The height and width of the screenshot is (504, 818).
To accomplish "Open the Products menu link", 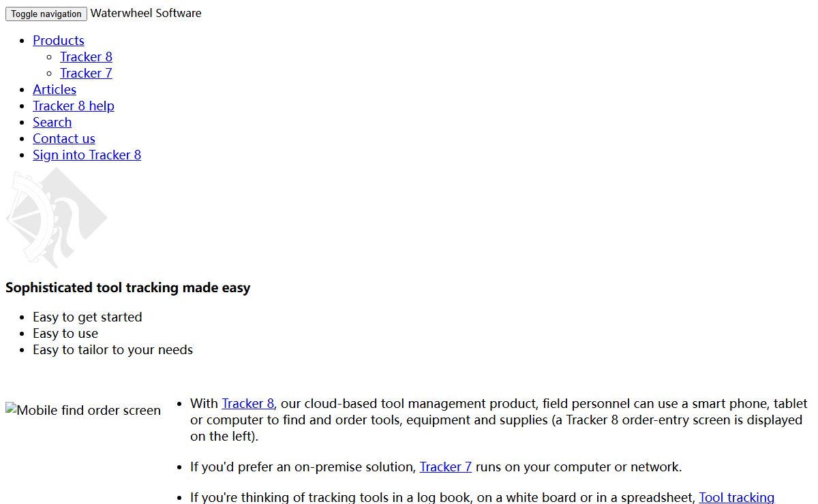I will tap(59, 41).
